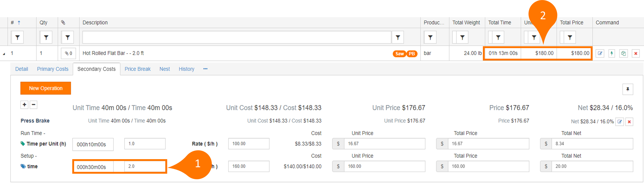
Task: Open the Description column filter
Action: [398, 38]
